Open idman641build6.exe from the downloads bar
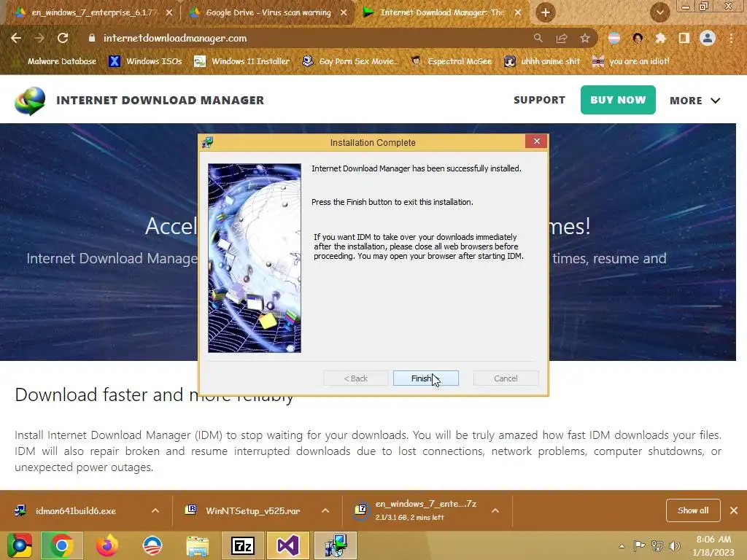This screenshot has height=560, width=747. (x=76, y=511)
